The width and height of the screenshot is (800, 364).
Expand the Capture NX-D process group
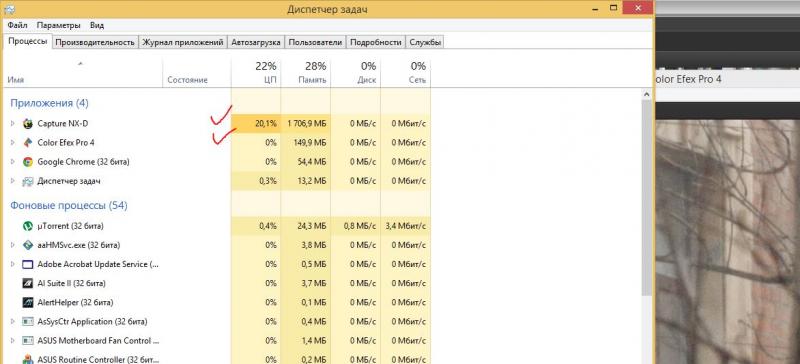(13, 124)
